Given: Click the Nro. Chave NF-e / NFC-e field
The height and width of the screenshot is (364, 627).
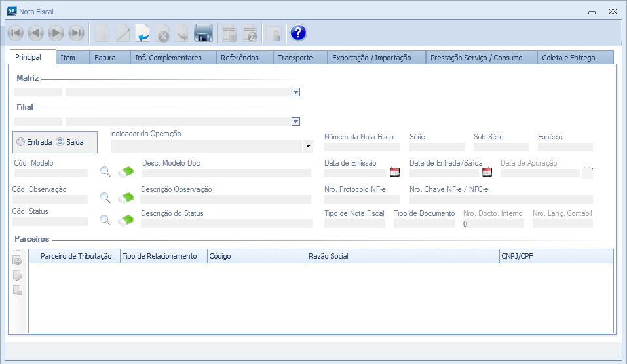Looking at the screenshot, I should 501,200.
